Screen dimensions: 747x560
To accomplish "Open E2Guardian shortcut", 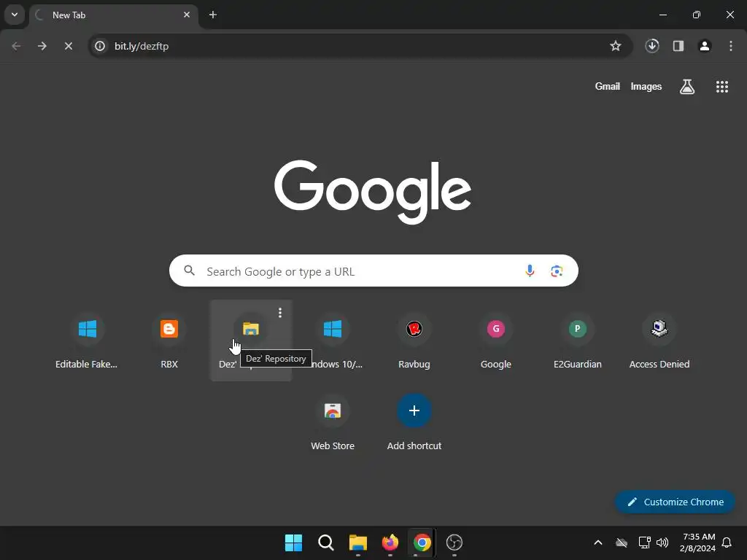I will (578, 341).
